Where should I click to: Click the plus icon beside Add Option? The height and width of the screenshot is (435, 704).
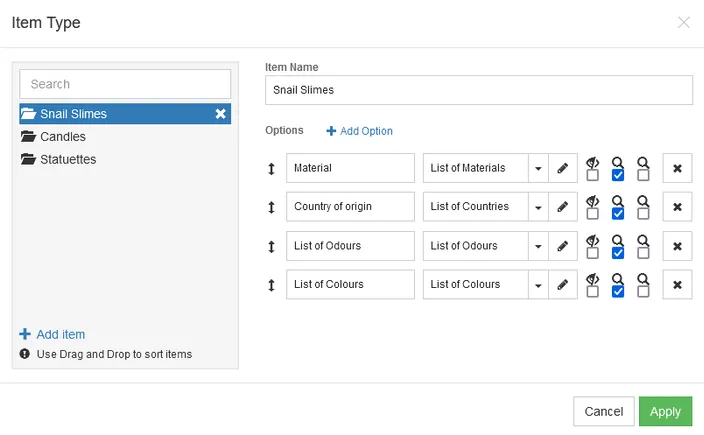click(x=331, y=131)
